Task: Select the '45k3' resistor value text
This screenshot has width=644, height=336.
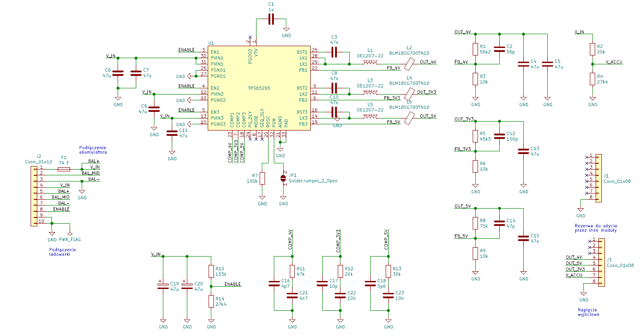Action: [x=485, y=139]
